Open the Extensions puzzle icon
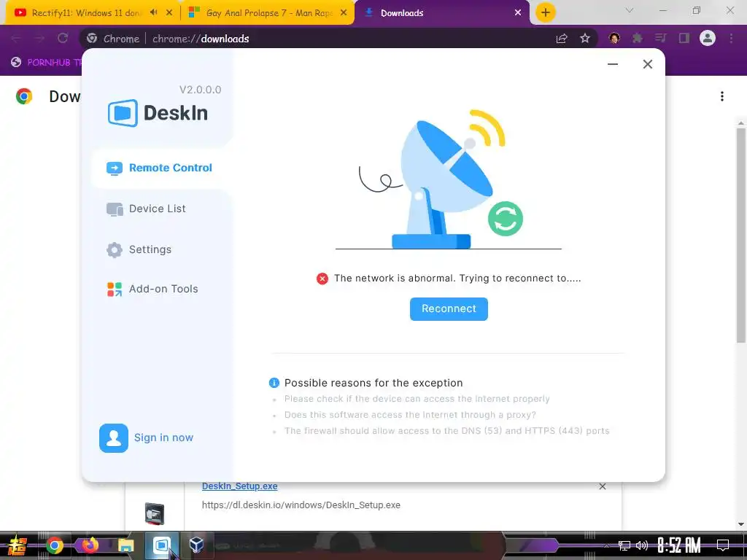The height and width of the screenshot is (560, 747). (x=638, y=38)
